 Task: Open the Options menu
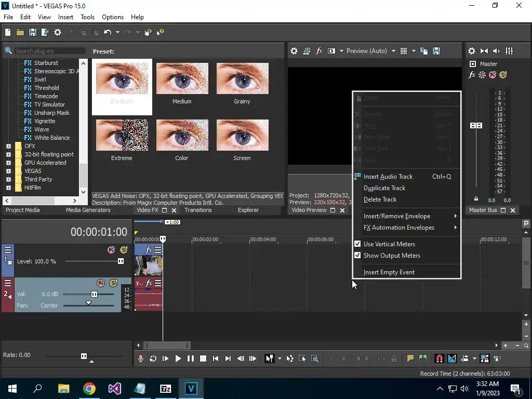pos(113,17)
